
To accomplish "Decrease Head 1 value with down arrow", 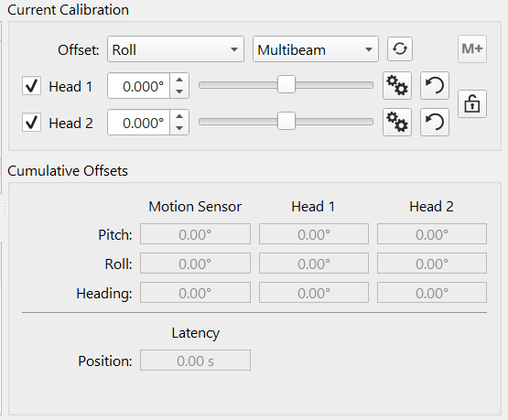I will 179,92.
